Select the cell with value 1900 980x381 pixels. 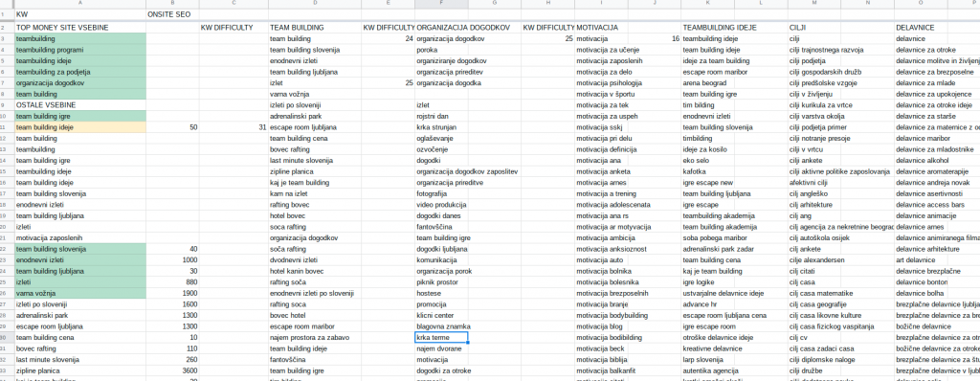tap(172, 294)
